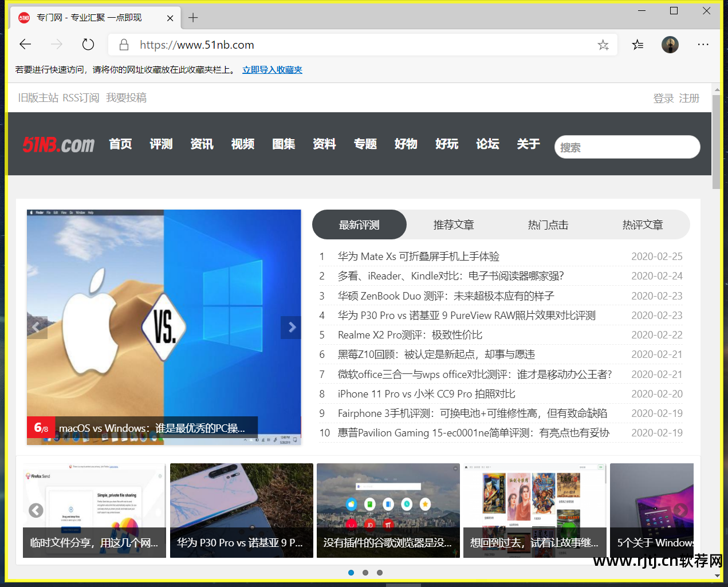Open article Fairphone 3手机评测
The image size is (728, 587).
[x=473, y=413]
